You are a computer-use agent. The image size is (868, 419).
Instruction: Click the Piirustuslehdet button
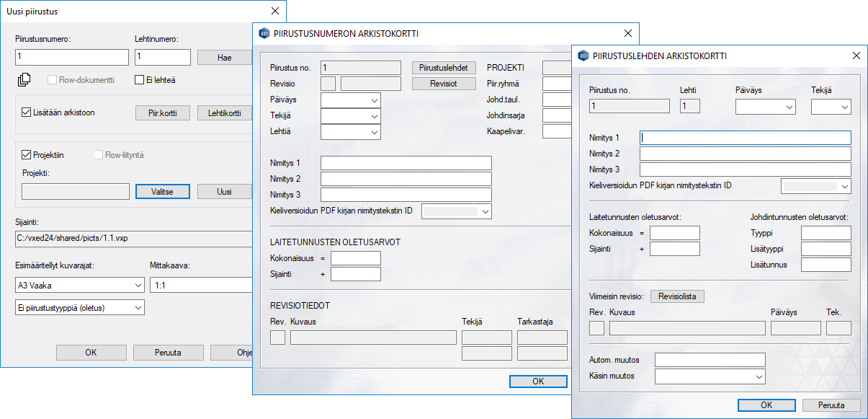click(444, 67)
